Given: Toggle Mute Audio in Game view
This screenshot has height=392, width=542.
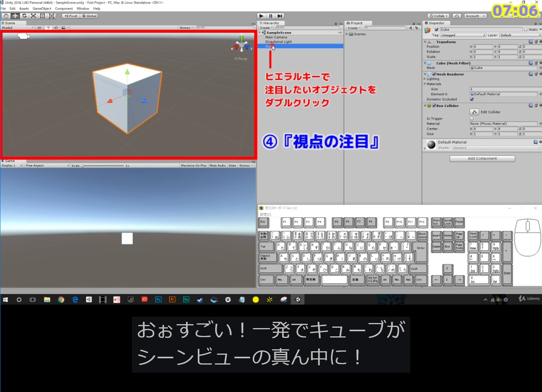Looking at the screenshot, I should (x=217, y=165).
